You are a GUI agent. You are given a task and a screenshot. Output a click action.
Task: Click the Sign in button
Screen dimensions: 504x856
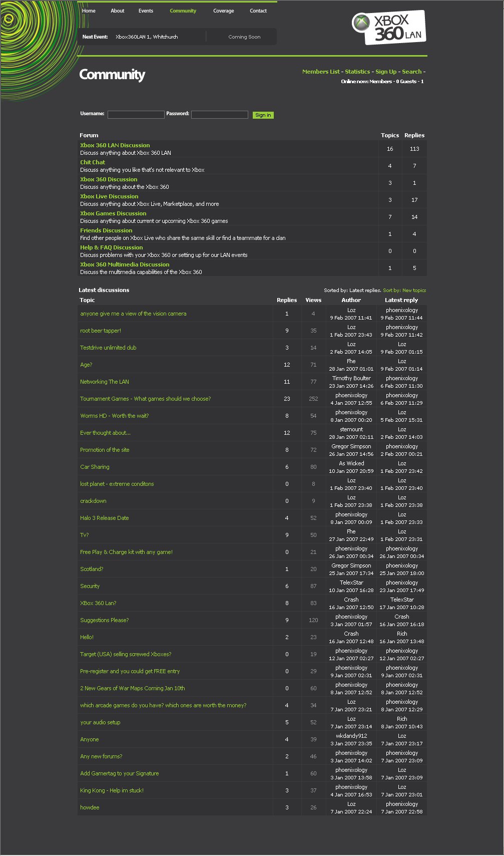pos(263,115)
